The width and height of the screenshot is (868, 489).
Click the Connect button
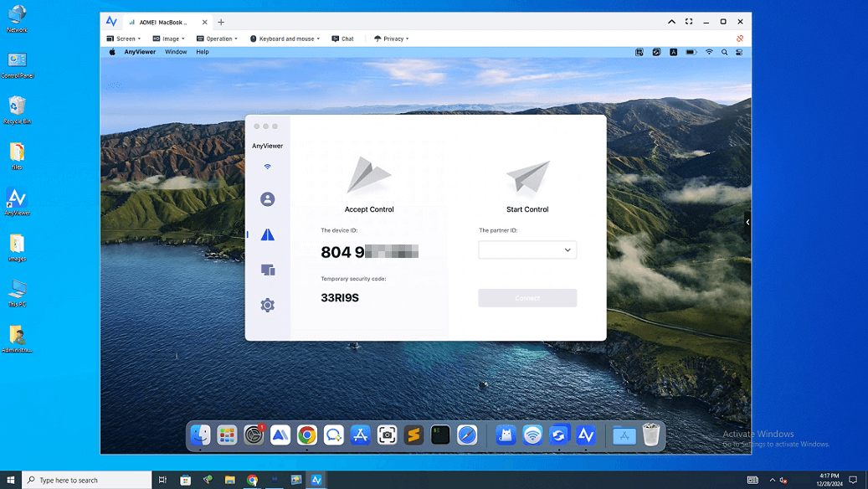(x=527, y=298)
